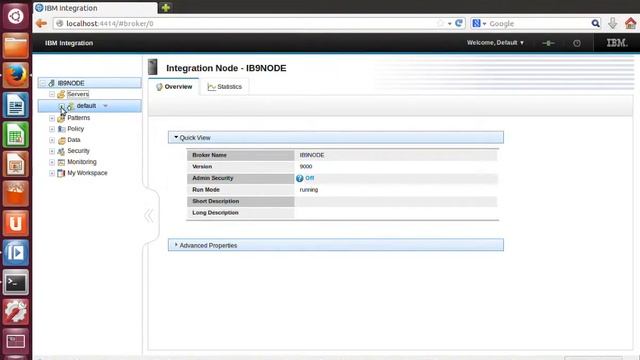The image size is (640, 360).
Task: Open the search engine selector dropdown
Action: (x=480, y=23)
